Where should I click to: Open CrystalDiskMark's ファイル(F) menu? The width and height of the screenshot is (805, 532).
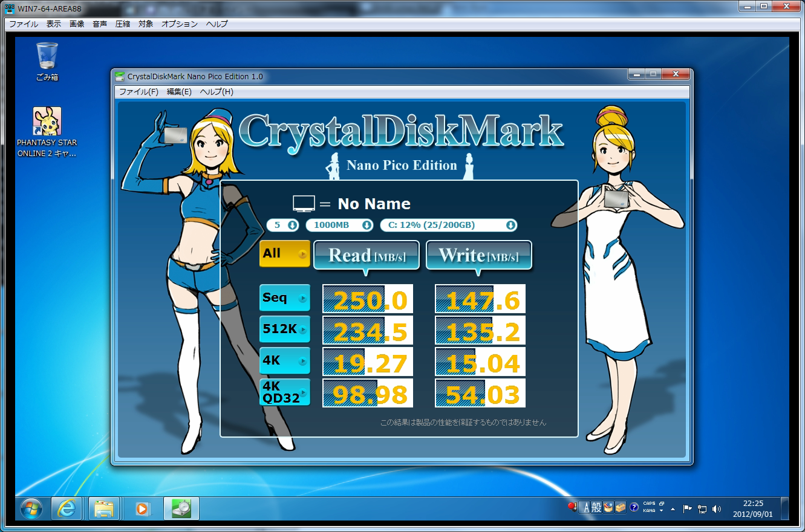click(139, 92)
